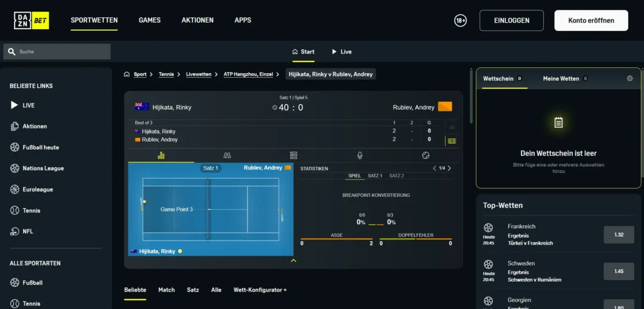
Task: Select the Match markets tab
Action: coord(167,290)
